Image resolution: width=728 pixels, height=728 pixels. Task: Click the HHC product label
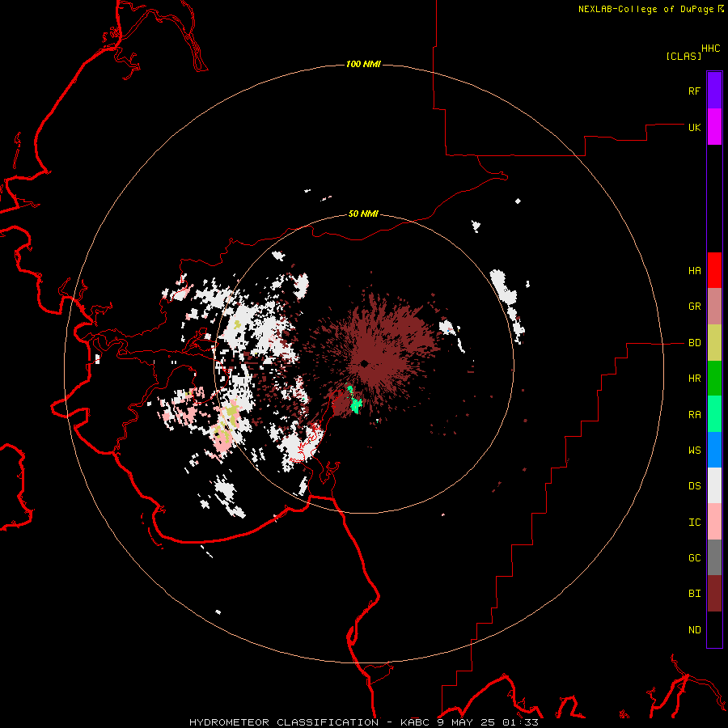pyautogui.click(x=710, y=49)
